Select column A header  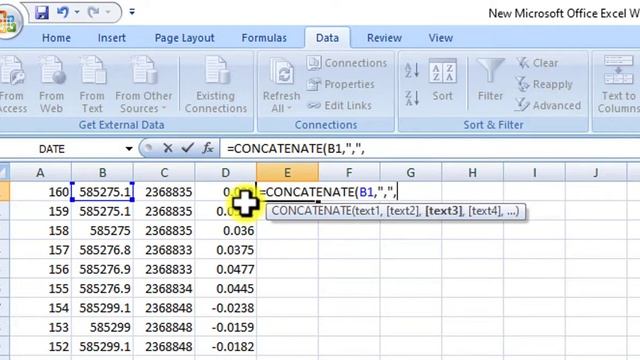point(40,173)
